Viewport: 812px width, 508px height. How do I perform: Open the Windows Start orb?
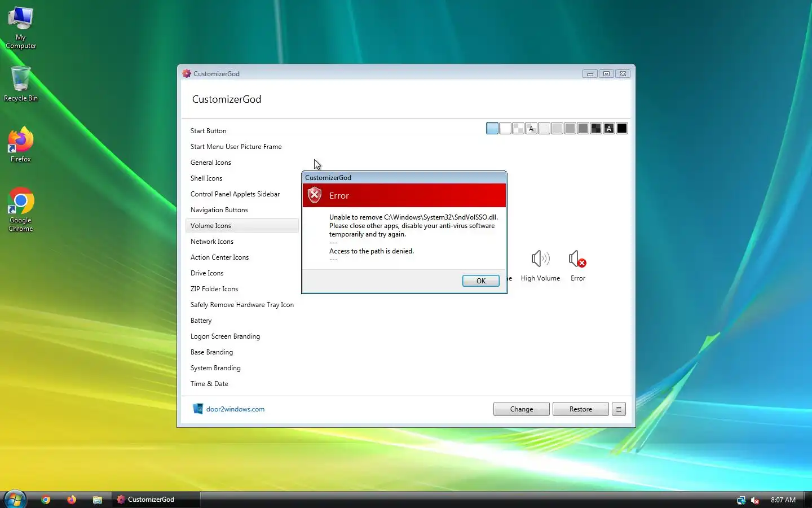tap(15, 499)
